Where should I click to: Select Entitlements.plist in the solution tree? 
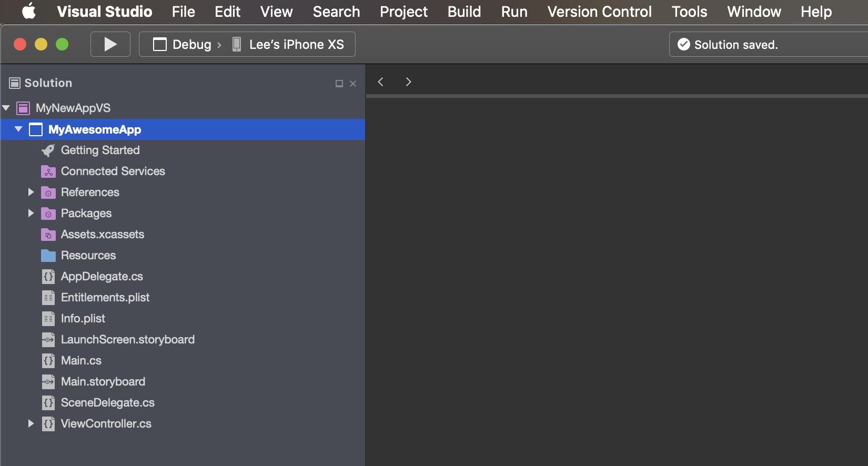coord(105,298)
